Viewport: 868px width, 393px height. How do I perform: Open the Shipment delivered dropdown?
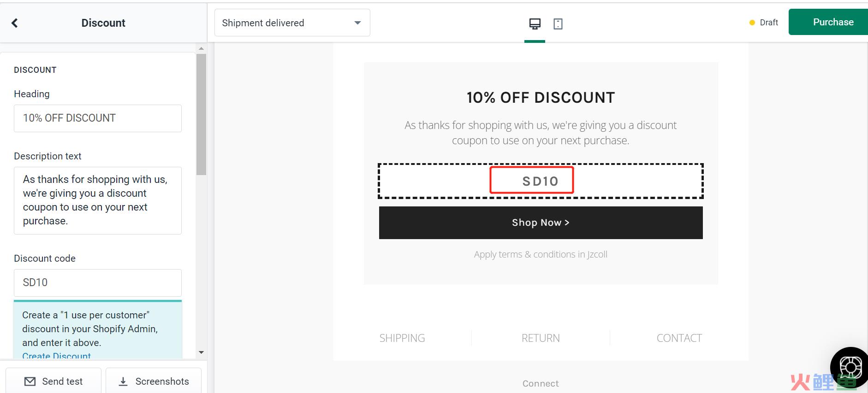[292, 23]
